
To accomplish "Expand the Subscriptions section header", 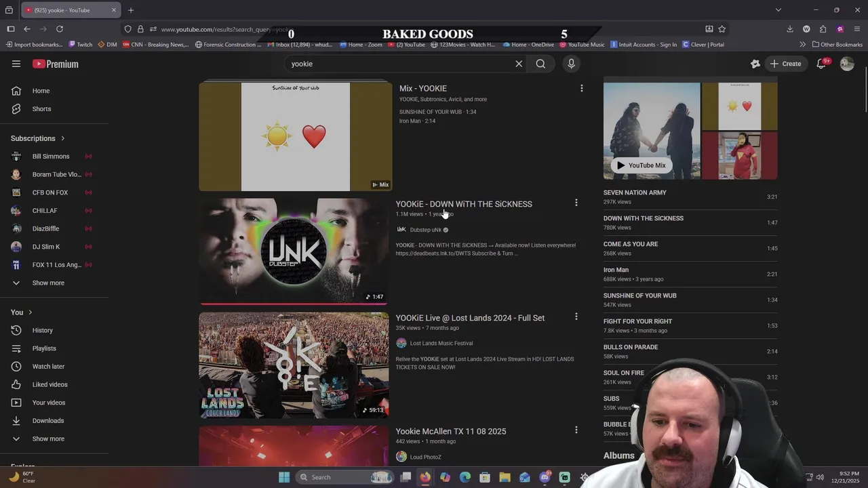I will (38, 138).
